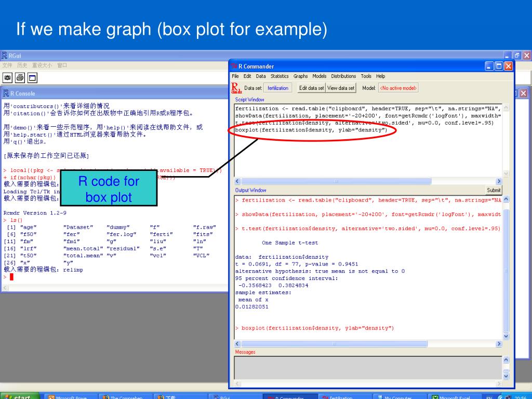Click the p-value = 0.9451 output line

pyautogui.click(x=297, y=264)
